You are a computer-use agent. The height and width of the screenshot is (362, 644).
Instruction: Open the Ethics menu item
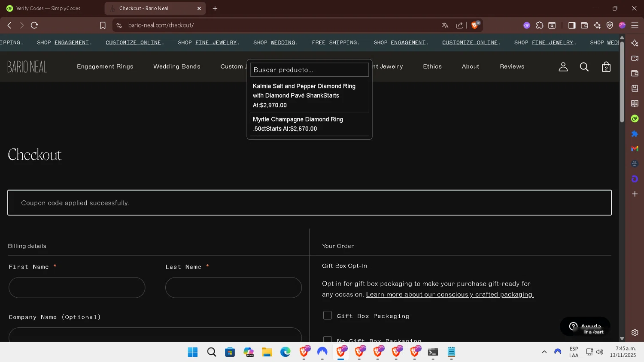click(x=432, y=66)
